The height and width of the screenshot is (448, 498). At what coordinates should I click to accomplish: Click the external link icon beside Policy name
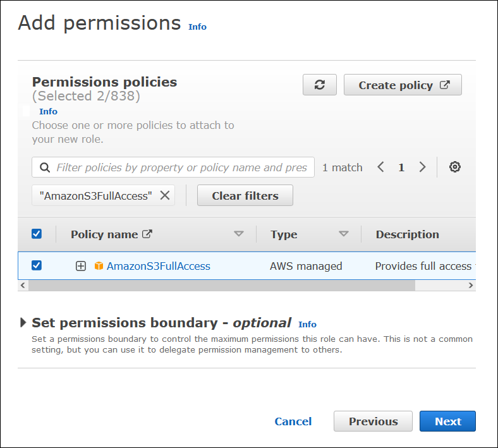[147, 234]
